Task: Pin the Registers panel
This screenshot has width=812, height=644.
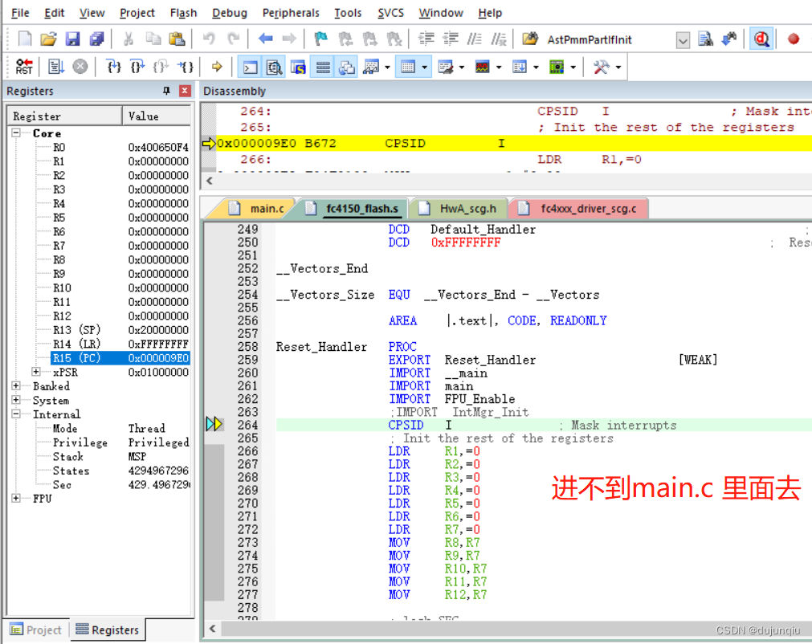Action: 166,91
